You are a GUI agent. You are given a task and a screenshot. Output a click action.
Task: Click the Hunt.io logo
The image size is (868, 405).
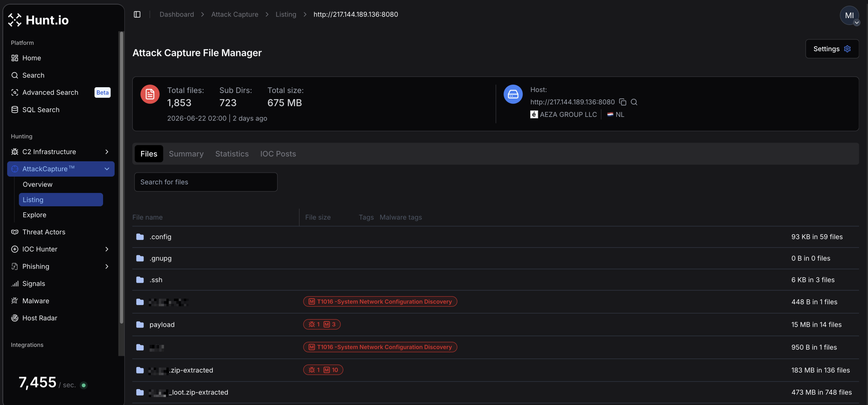(38, 20)
